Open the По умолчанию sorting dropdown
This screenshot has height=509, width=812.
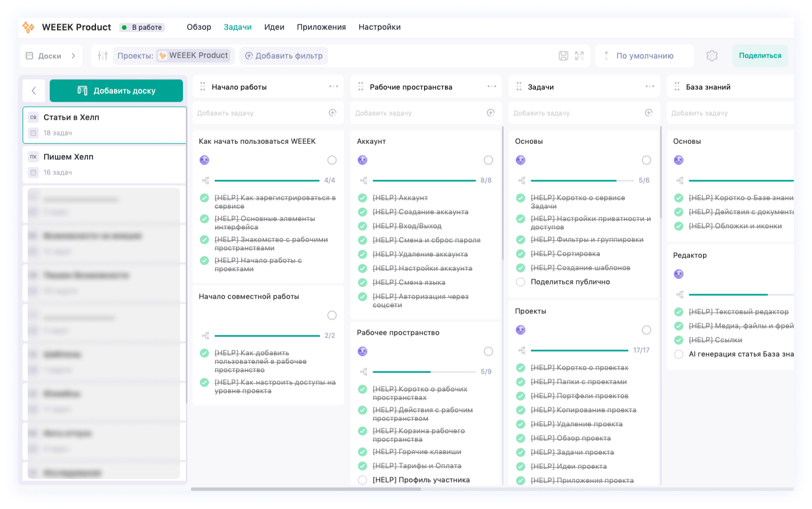click(645, 56)
